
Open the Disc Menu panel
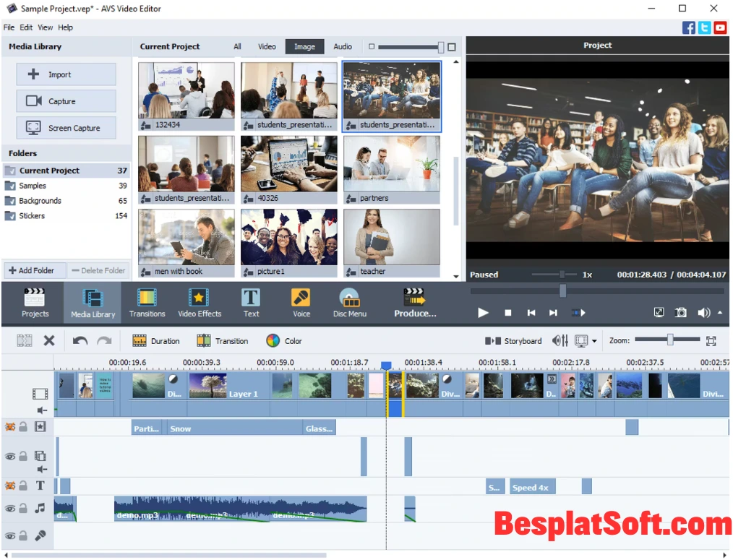[350, 302]
